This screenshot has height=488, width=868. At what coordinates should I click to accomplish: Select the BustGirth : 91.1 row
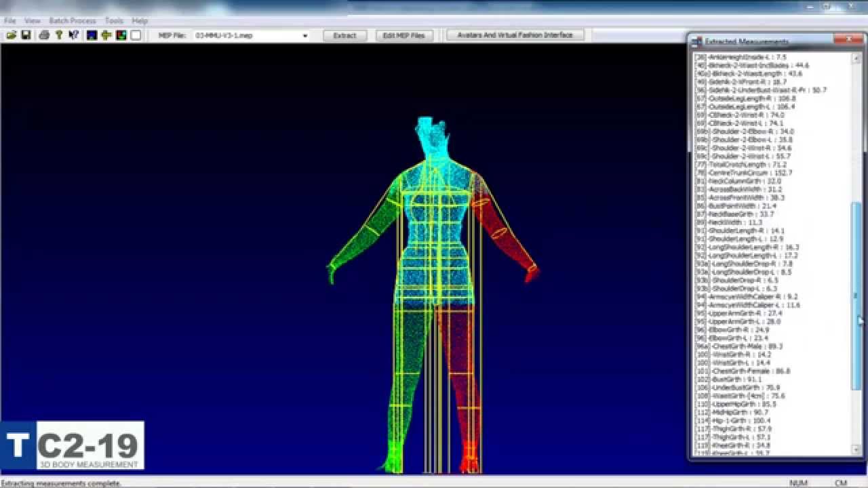729,379
